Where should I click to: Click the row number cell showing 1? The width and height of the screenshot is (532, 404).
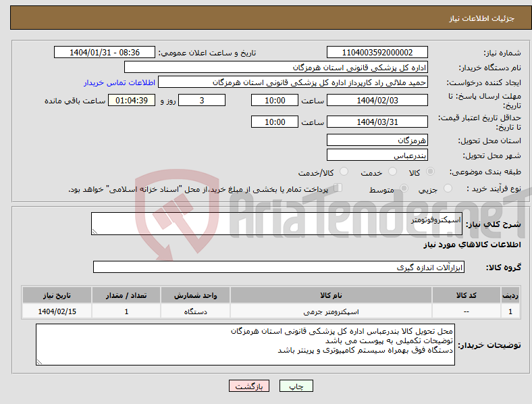[510, 311]
